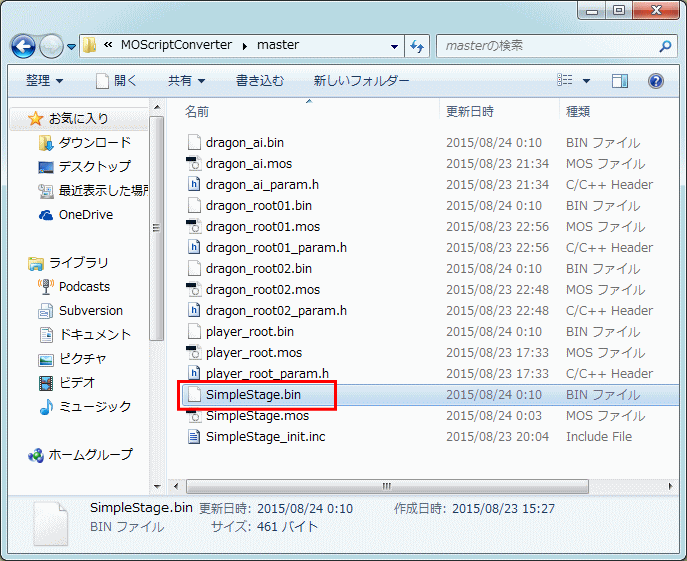Open ダウンロード in favorites
The image size is (687, 561).
pyautogui.click(x=95, y=142)
